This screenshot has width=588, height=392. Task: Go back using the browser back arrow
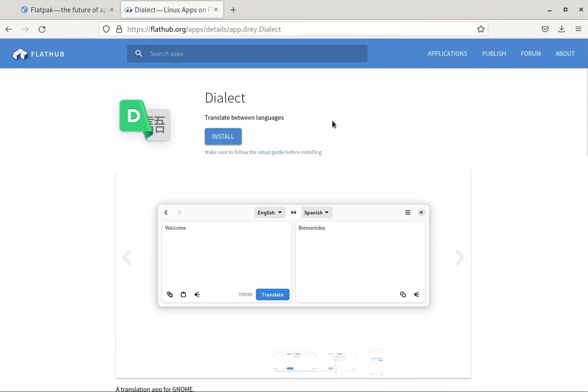8,29
